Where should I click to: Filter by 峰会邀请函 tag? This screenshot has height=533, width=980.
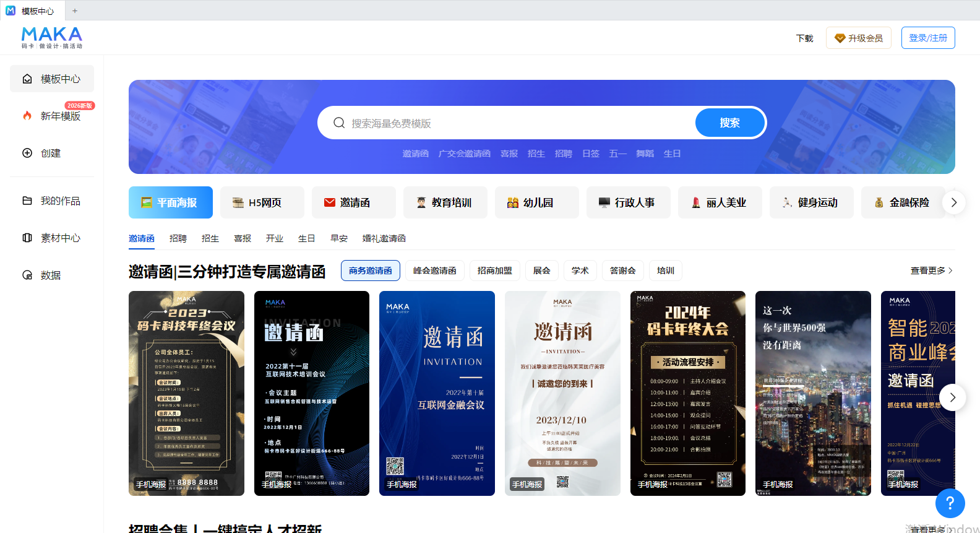pos(434,271)
